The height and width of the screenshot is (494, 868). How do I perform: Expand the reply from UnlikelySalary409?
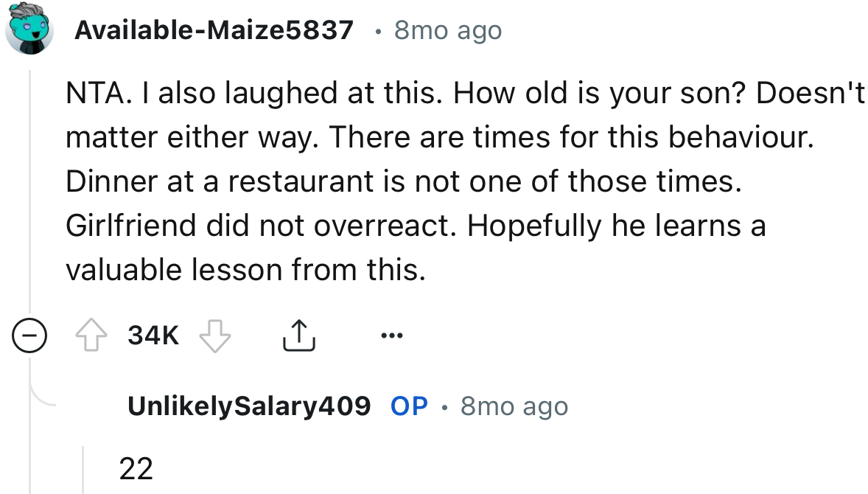248,406
